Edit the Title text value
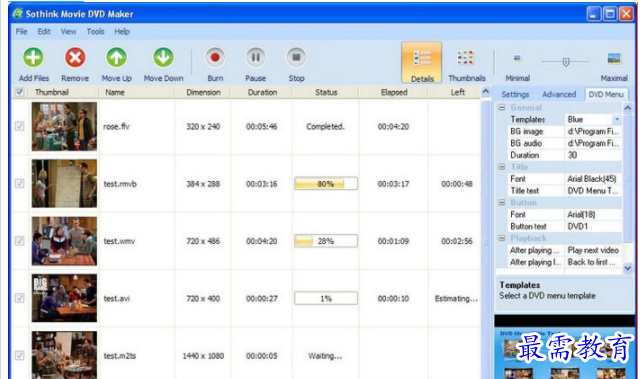This screenshot has height=379, width=640. coord(593,191)
